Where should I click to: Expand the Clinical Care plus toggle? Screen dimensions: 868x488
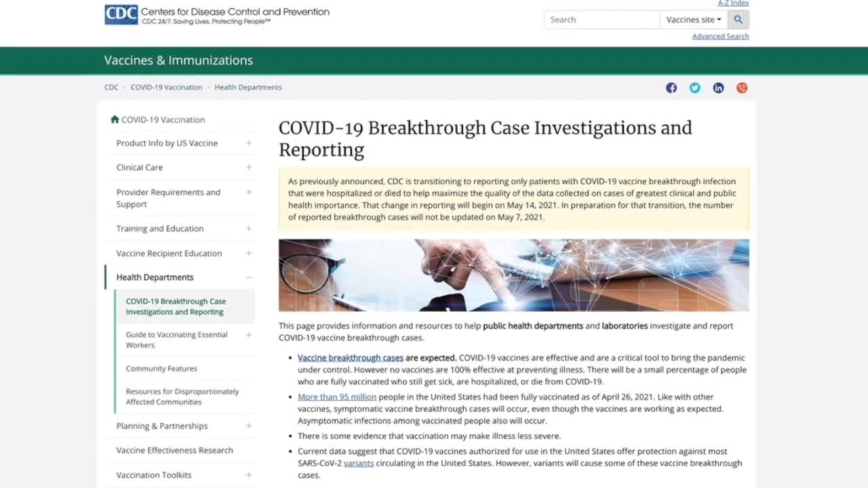point(249,167)
